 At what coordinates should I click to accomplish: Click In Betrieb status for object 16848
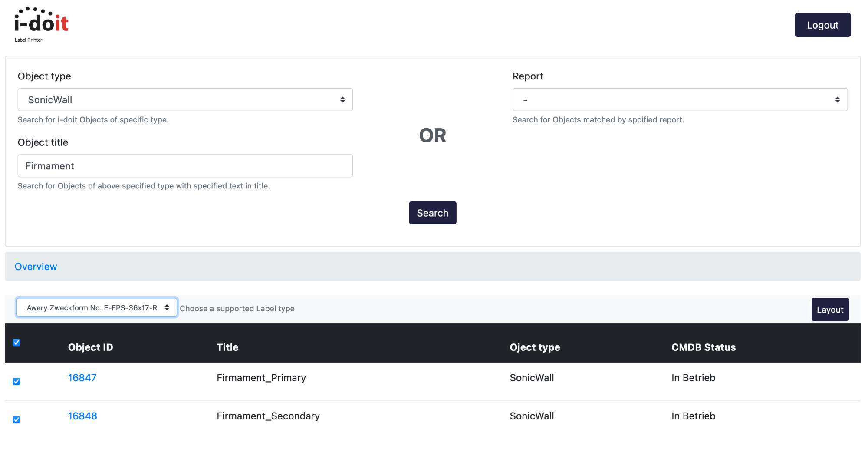(x=694, y=416)
